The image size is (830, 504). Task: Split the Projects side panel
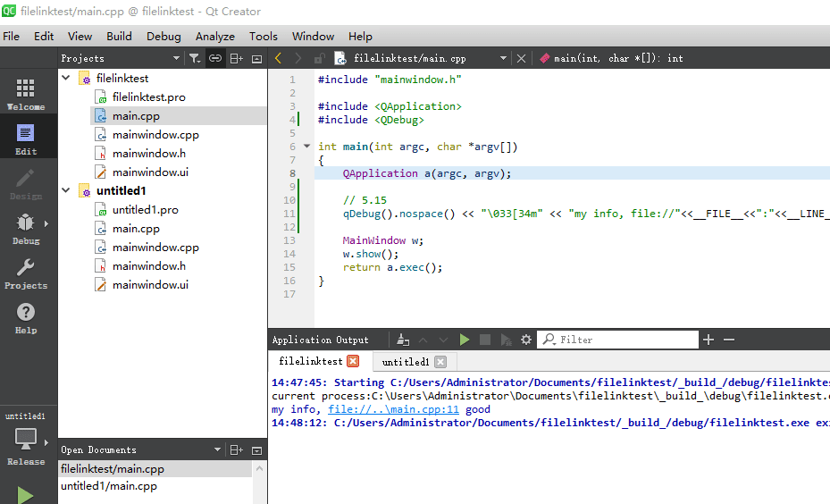click(x=236, y=58)
